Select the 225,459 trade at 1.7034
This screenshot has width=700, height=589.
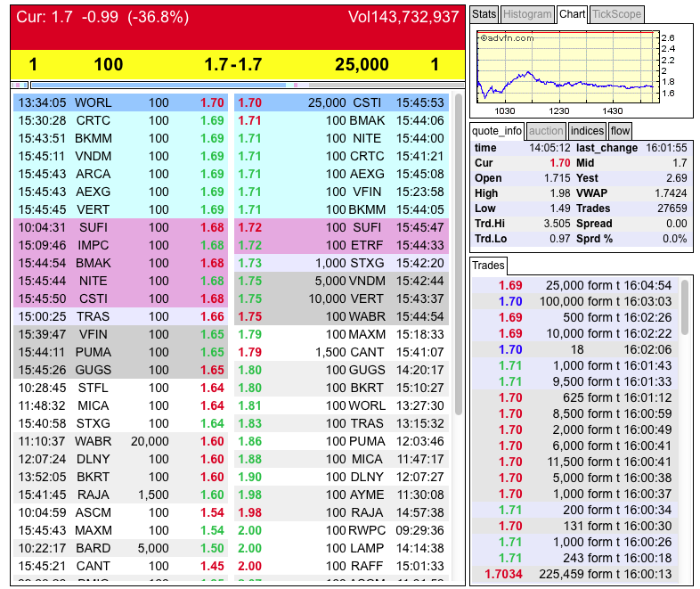coord(575,574)
